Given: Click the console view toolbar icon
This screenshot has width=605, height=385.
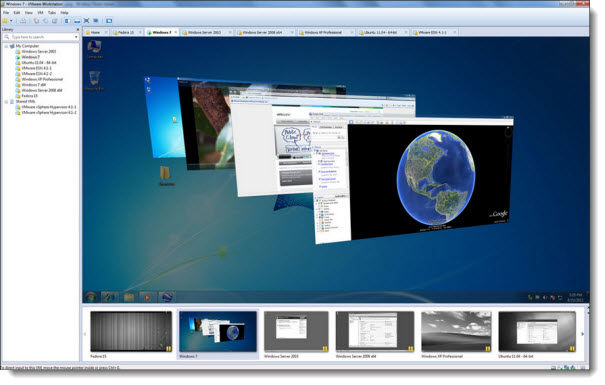Looking at the screenshot, I should coord(109,21).
